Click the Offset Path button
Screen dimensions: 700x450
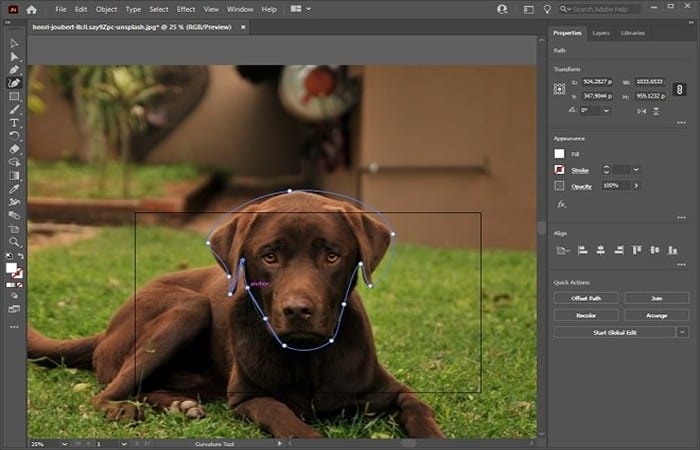(586, 298)
